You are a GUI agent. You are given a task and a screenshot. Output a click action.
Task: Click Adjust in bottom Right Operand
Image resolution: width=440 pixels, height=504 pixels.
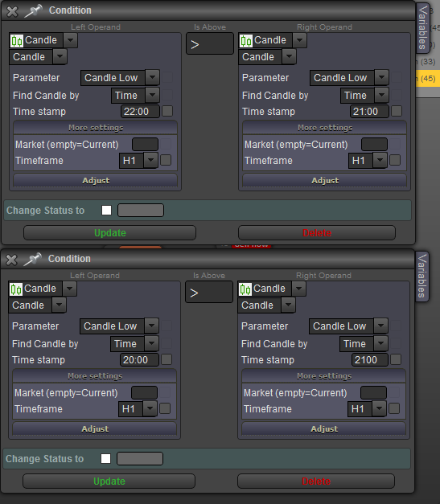[324, 428]
